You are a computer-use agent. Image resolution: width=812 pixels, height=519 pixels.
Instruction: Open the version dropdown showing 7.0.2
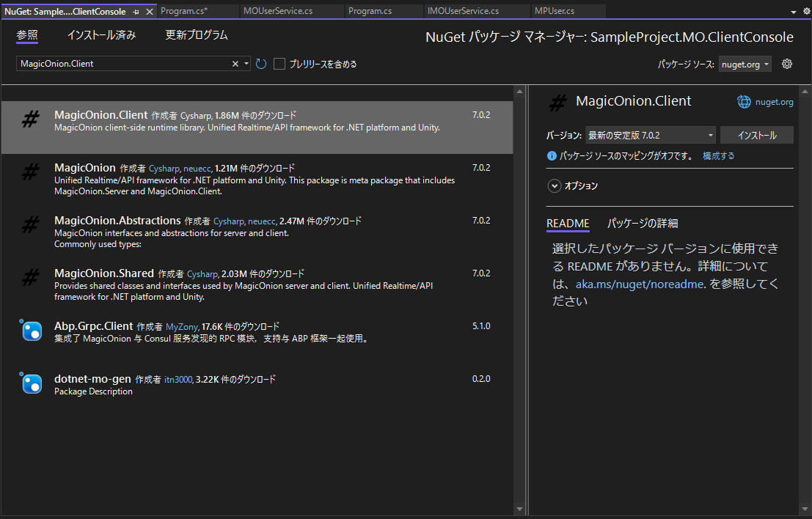(651, 135)
